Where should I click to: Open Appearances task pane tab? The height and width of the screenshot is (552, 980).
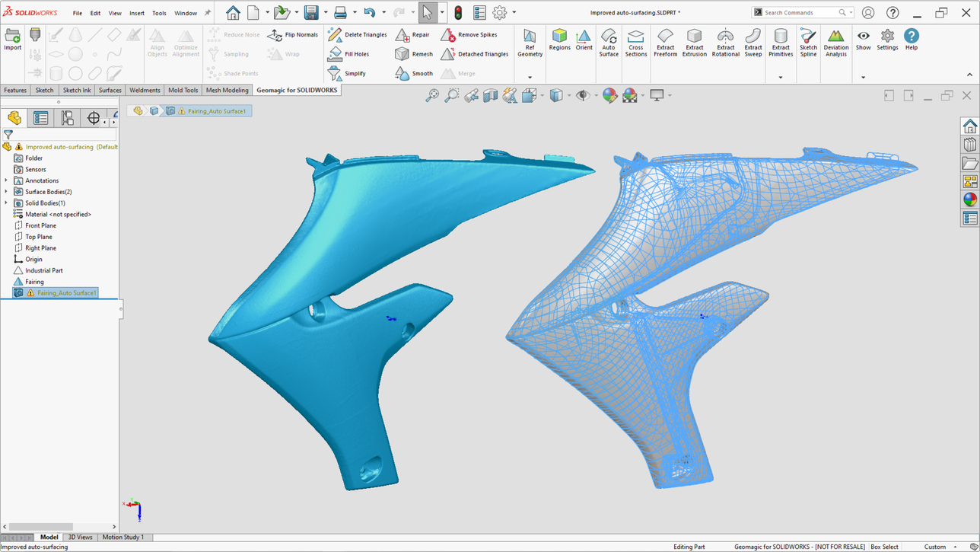(x=969, y=200)
